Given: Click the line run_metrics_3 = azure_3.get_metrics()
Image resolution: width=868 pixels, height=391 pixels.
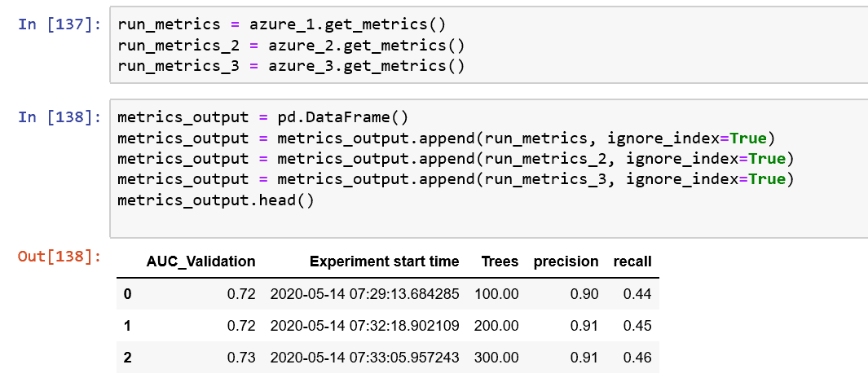Looking at the screenshot, I should pos(291,66).
